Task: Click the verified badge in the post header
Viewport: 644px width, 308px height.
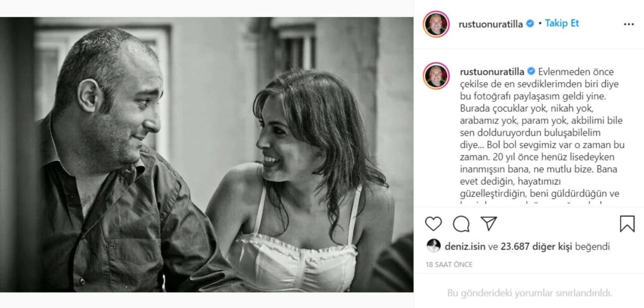Action: (530, 24)
